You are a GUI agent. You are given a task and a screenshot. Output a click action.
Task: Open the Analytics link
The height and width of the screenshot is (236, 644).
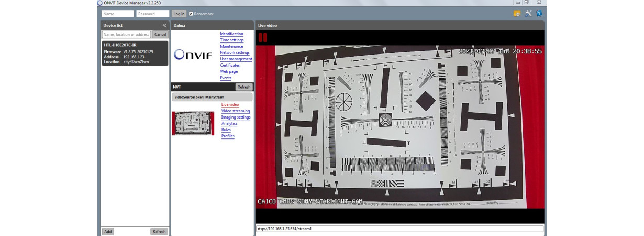pyautogui.click(x=229, y=123)
